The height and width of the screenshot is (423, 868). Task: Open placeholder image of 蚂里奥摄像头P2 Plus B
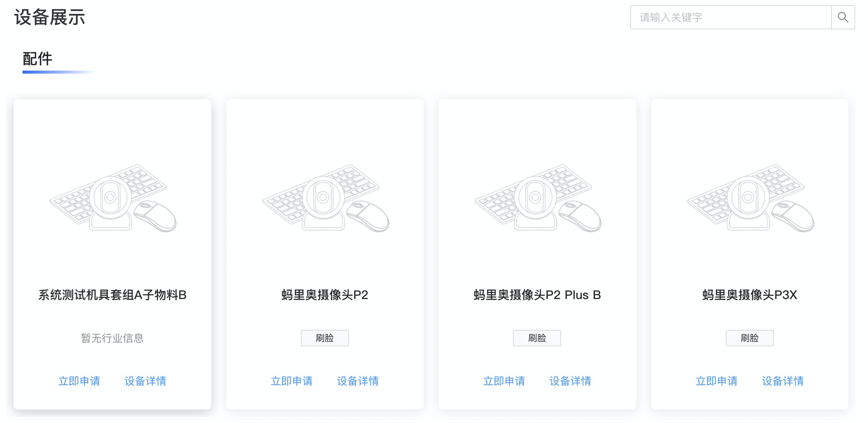pyautogui.click(x=537, y=198)
